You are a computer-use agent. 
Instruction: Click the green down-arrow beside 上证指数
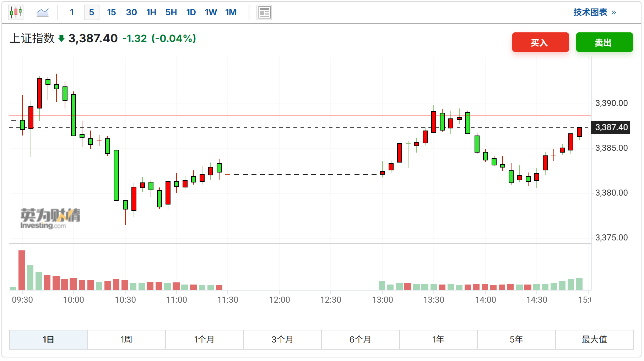[61, 38]
